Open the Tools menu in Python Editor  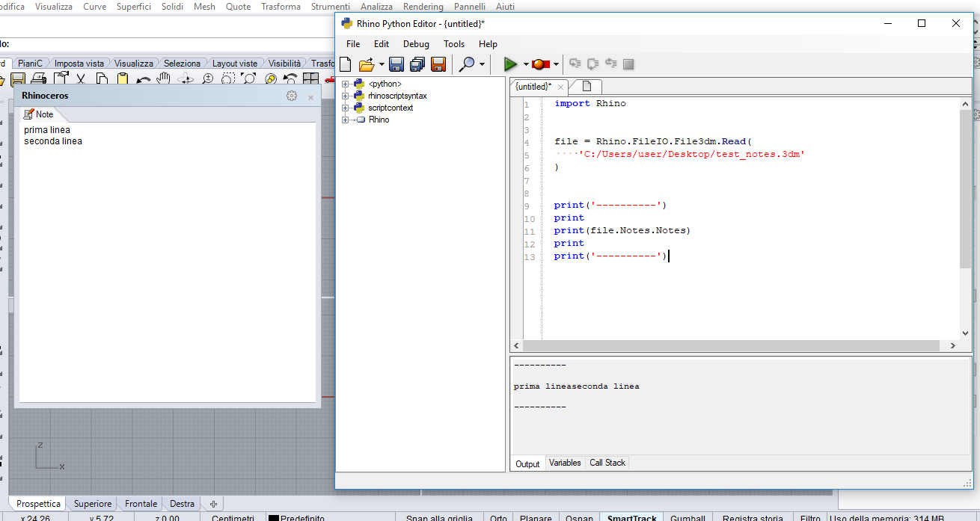(454, 44)
